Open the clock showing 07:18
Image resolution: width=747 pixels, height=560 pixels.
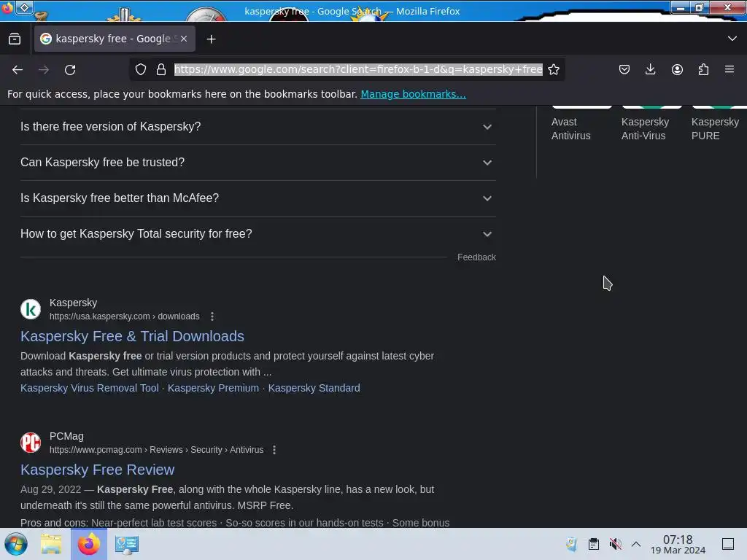(678, 544)
